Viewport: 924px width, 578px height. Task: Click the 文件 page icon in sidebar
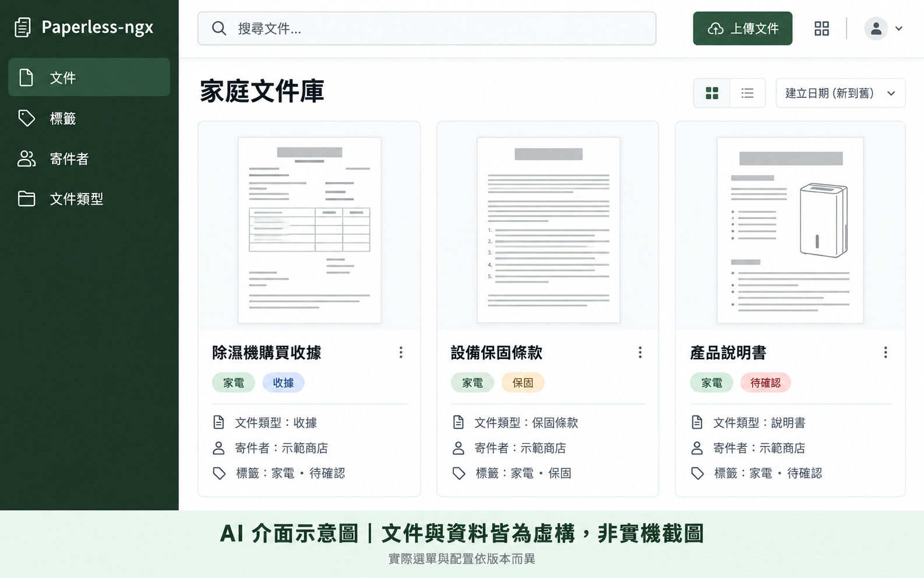coord(26,77)
